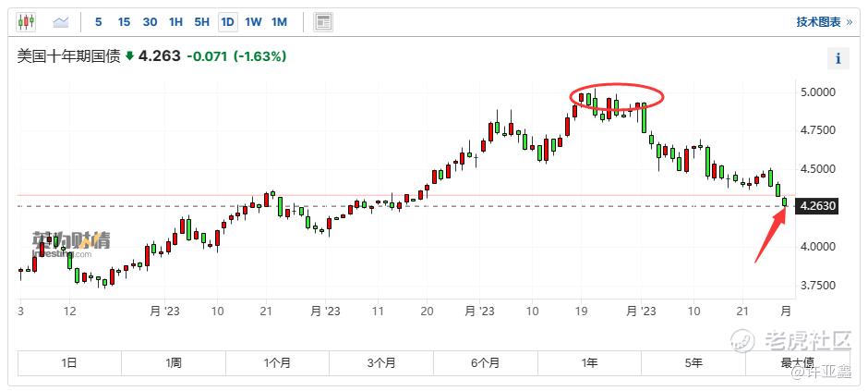Choose the 1日 time range
The image size is (868, 391).
(x=69, y=362)
